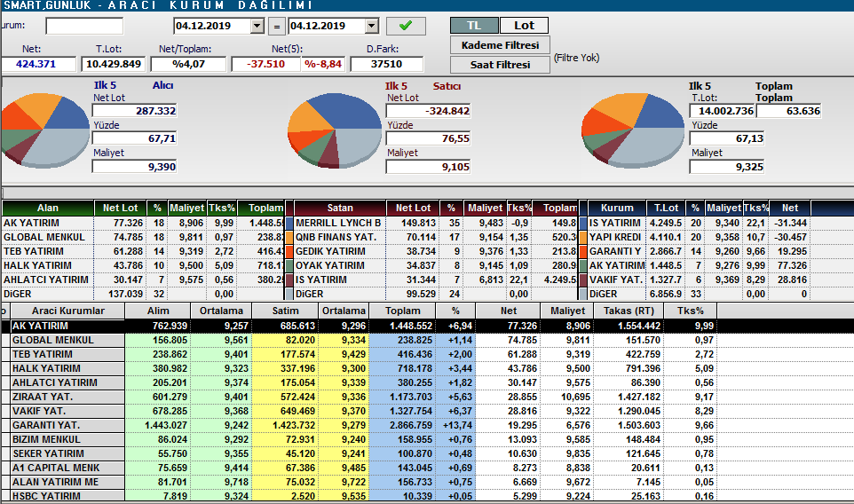Click the start date field 04.12.2019

click(212, 26)
